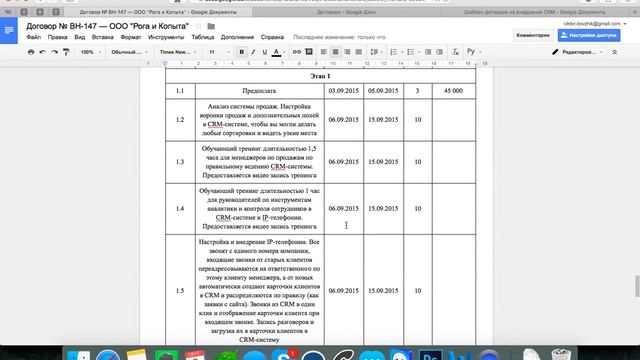The height and width of the screenshot is (360, 640).
Task: Switch to the Договора Google Диск tab
Action: [346, 12]
